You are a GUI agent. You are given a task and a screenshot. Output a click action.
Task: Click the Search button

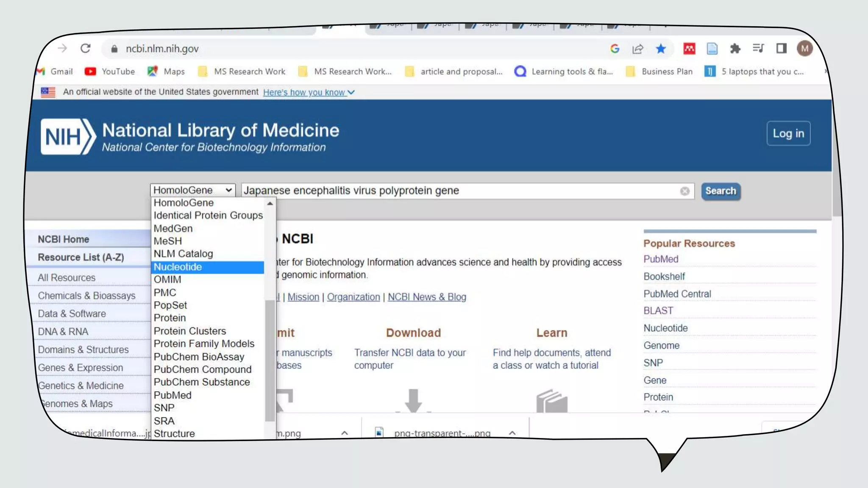click(721, 191)
